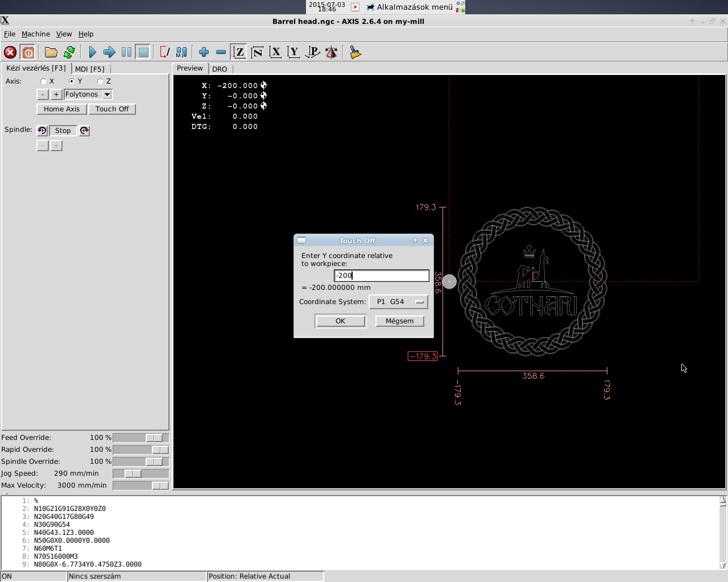The width and height of the screenshot is (728, 582).
Task: Select G-code line N10G21G91G28X0Y0Z0
Action: pyautogui.click(x=70, y=509)
